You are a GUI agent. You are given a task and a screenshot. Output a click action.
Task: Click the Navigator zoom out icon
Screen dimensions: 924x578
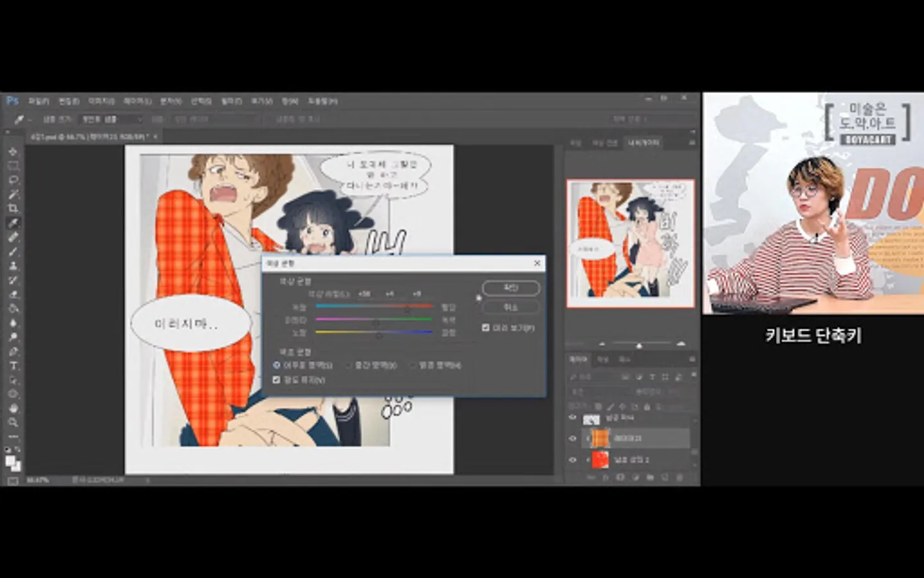coord(601,344)
